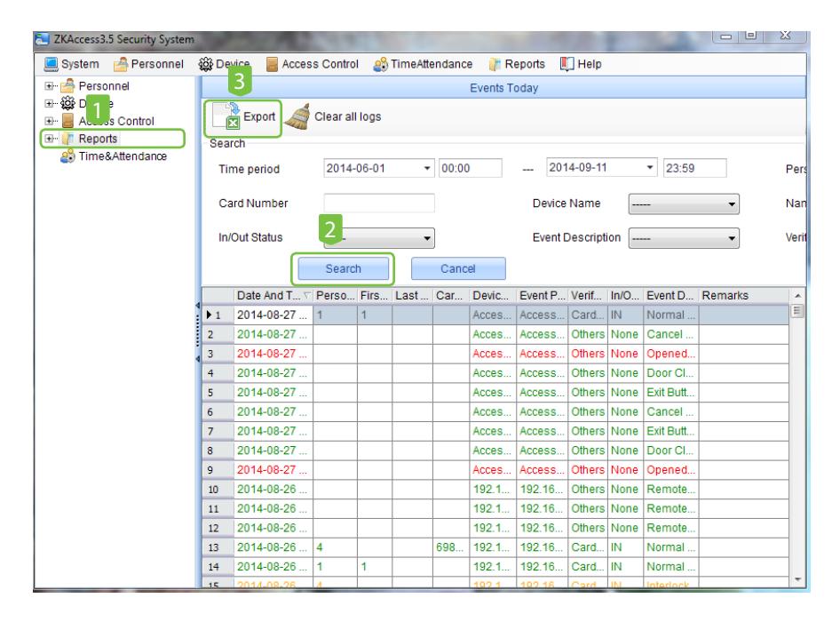The width and height of the screenshot is (840, 622).
Task: Open the start date 2014-06-01 dropdown
Action: tap(427, 168)
